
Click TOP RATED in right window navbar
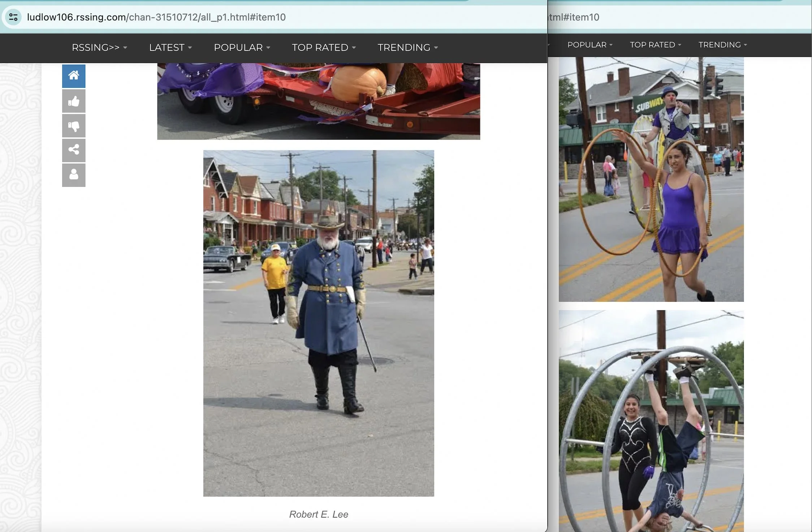[655, 45]
